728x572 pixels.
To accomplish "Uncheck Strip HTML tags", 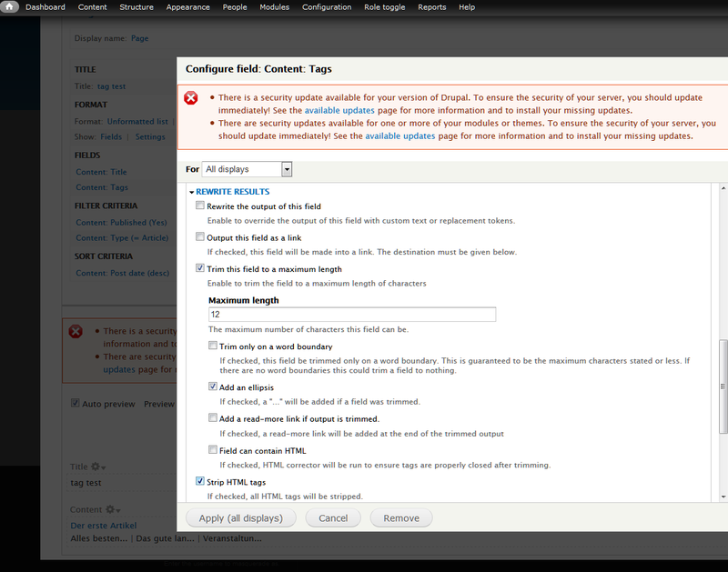I will point(200,481).
